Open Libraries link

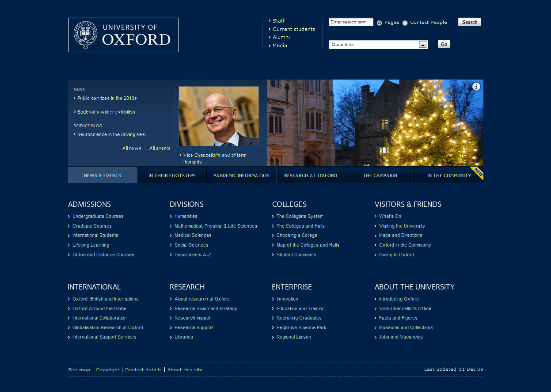183,337
